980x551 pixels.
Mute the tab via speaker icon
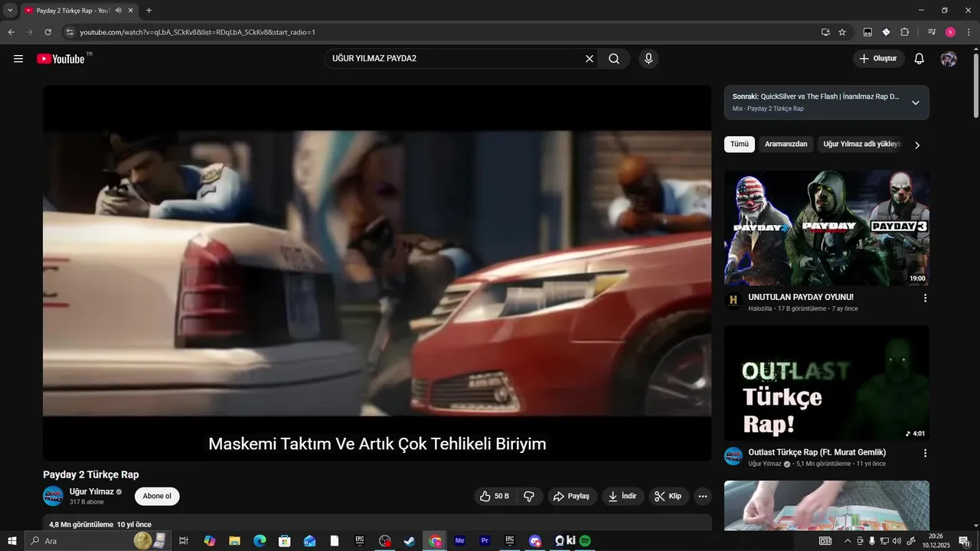pyautogui.click(x=118, y=11)
